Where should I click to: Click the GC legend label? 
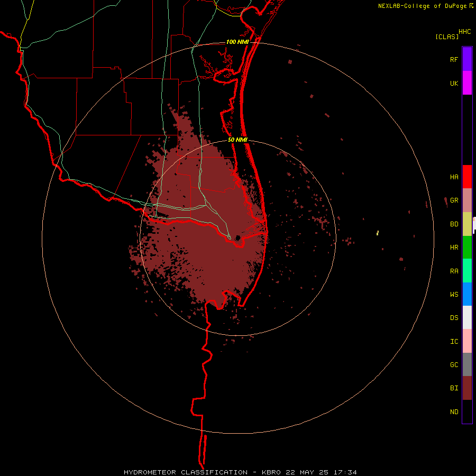[454, 365]
